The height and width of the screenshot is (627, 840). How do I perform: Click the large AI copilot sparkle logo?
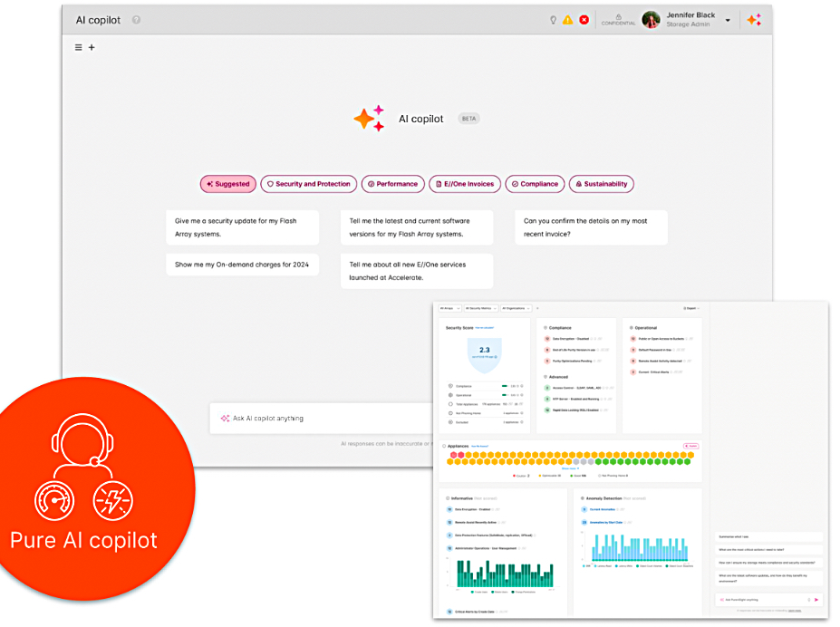(369, 119)
